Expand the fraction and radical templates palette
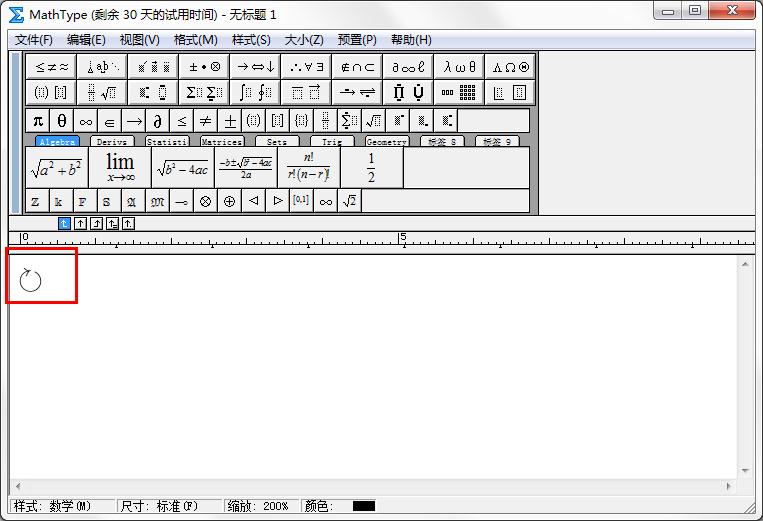The height and width of the screenshot is (521, 763). point(102,93)
